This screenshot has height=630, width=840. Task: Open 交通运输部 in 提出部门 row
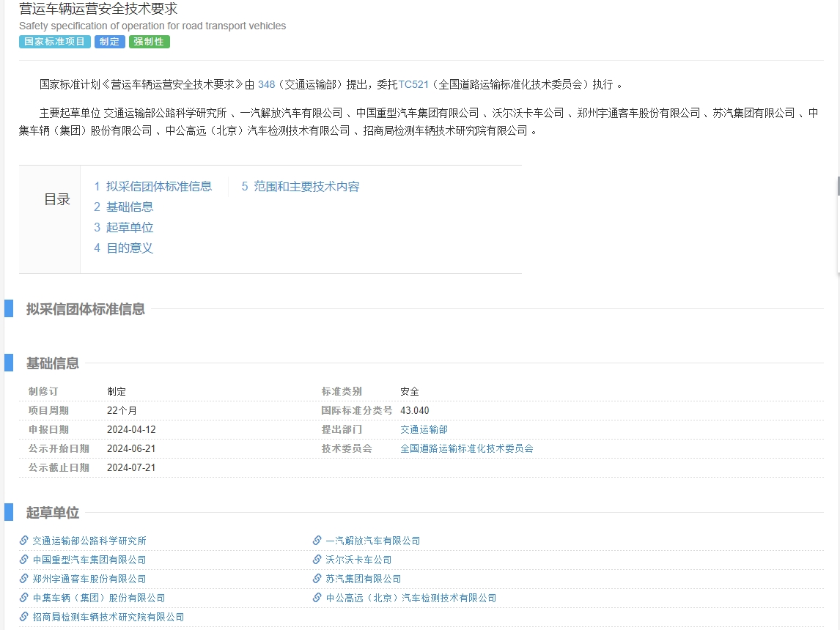(x=424, y=429)
